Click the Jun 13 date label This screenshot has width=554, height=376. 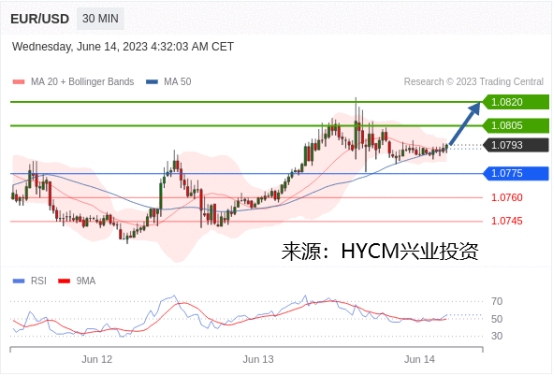pyautogui.click(x=258, y=360)
